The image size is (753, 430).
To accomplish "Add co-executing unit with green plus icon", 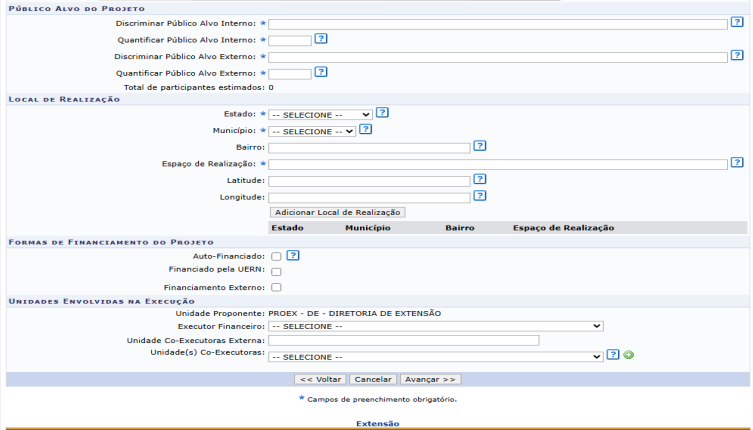I will click(629, 355).
